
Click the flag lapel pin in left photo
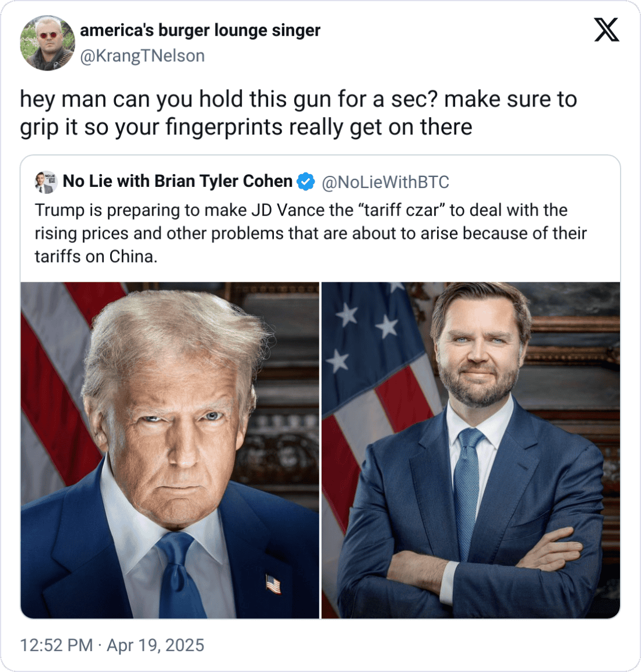click(273, 583)
